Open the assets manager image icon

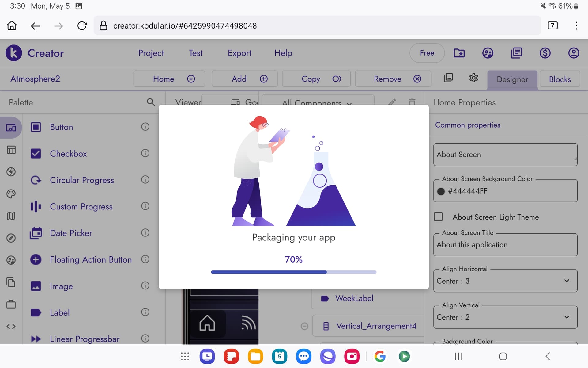point(448,78)
